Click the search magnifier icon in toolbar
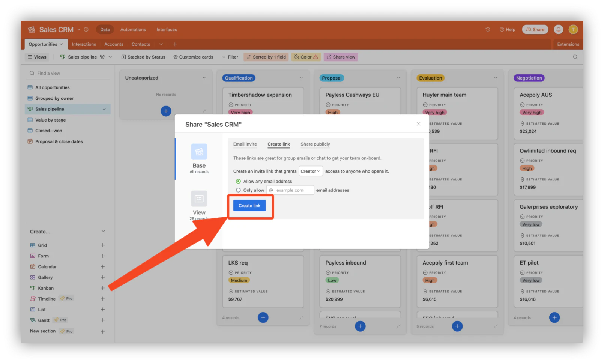The width and height of the screenshot is (604, 364). coord(575,57)
